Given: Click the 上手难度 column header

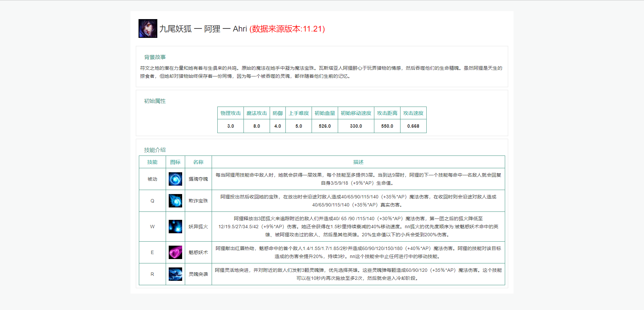Looking at the screenshot, I should (299, 113).
